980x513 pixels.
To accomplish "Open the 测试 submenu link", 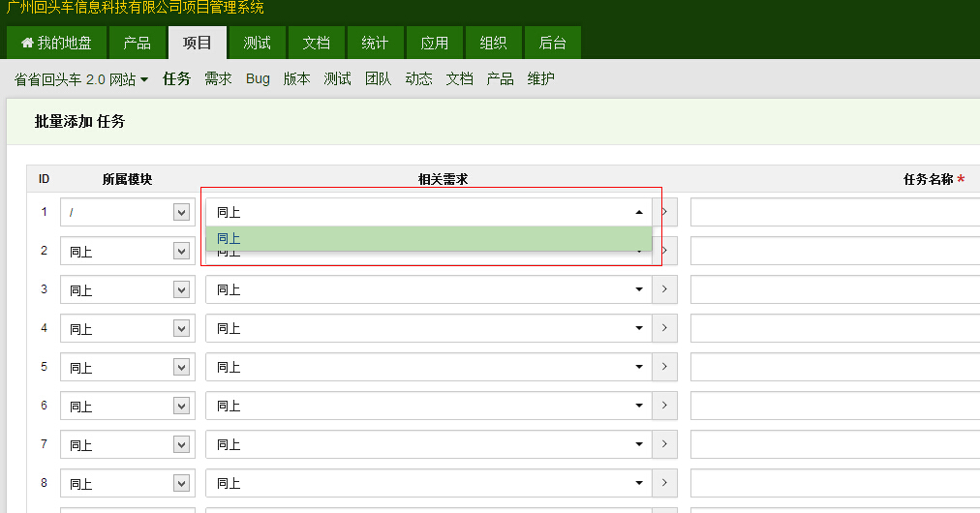I will point(338,78).
